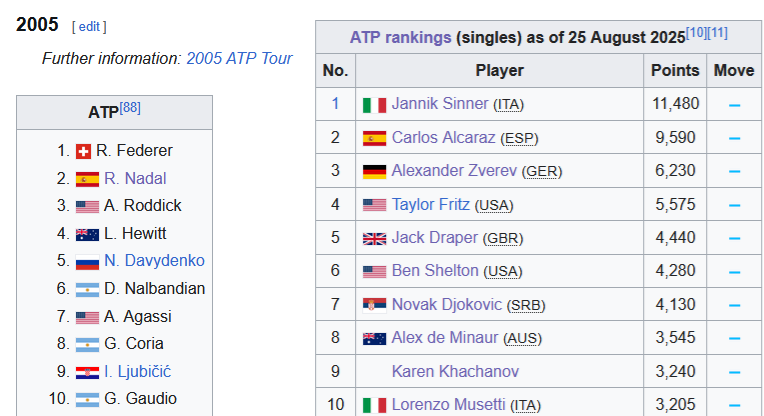Click the Australian flag beside L. Hewitt
This screenshot has height=416, width=764.
point(87,235)
